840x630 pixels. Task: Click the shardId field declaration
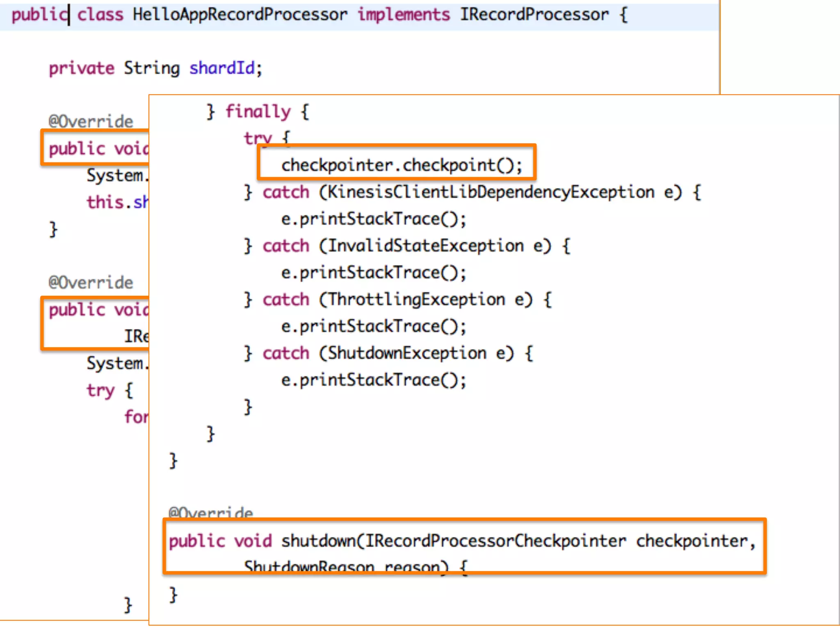point(155,68)
